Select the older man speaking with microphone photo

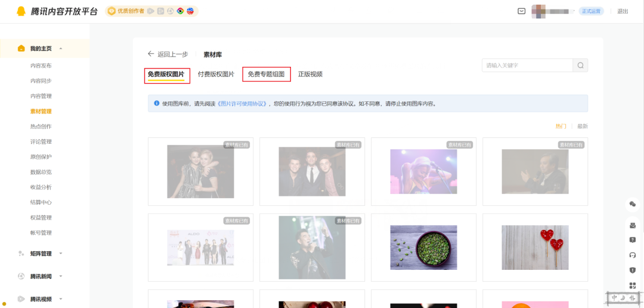pos(535,171)
